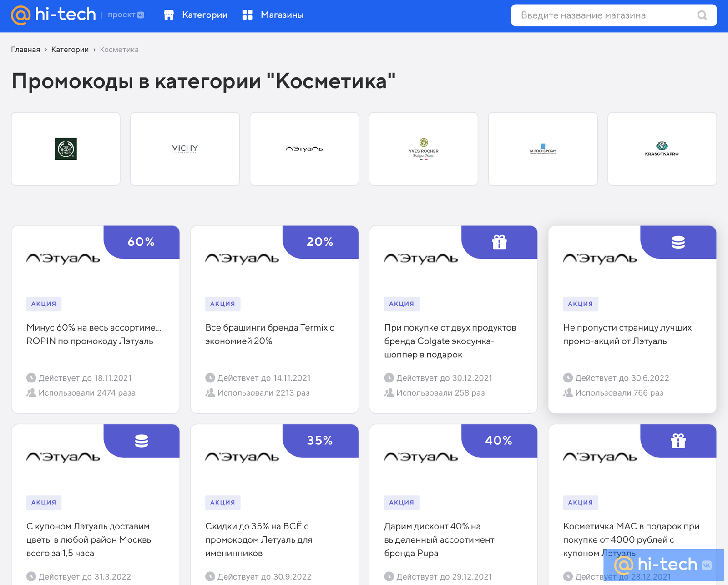Click Л'Этуаль logo on the 20% card
728x585 pixels.
[242, 258]
